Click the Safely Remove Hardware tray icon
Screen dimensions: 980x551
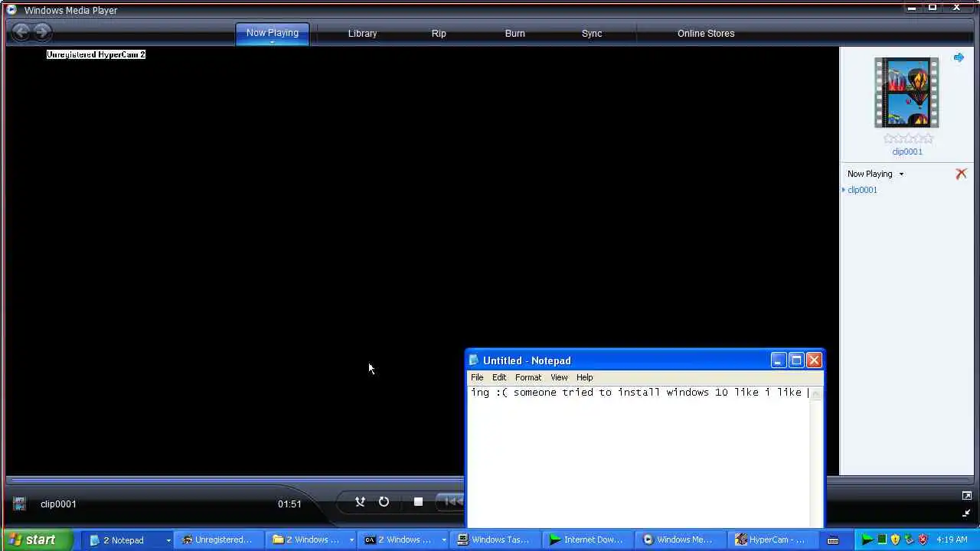[909, 540]
